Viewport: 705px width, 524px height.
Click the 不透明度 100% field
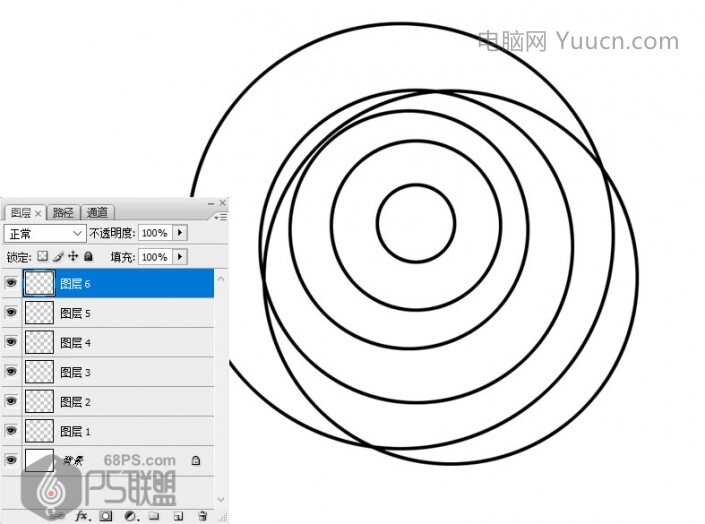155,233
